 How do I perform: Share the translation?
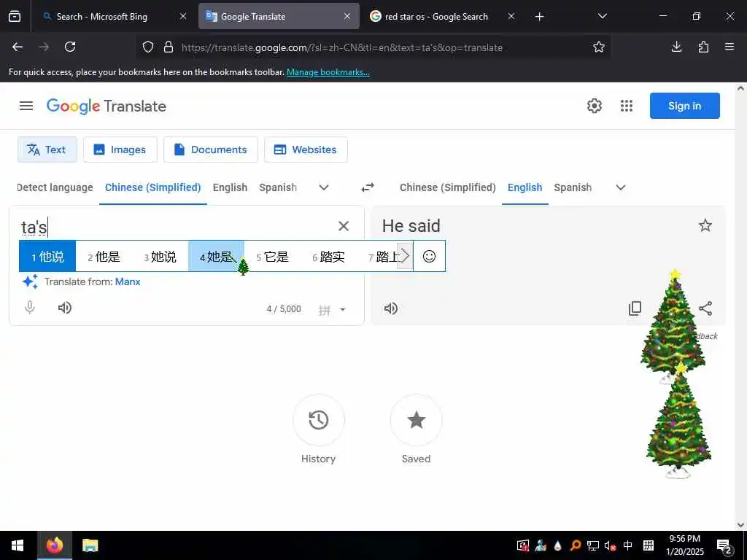pos(705,308)
